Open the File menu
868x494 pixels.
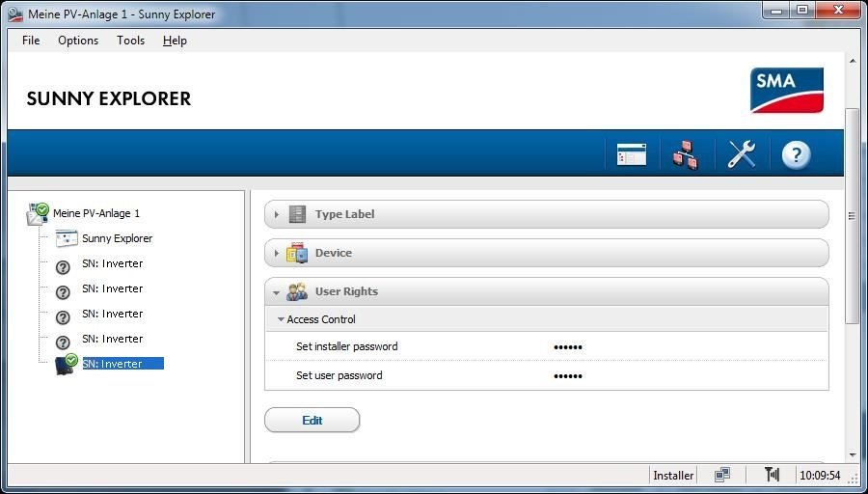tap(31, 41)
